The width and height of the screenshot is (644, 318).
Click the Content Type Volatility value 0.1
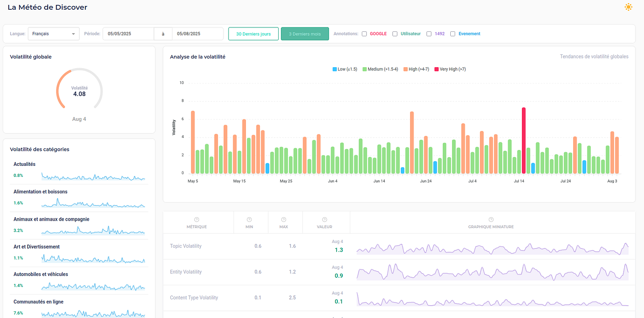(339, 302)
